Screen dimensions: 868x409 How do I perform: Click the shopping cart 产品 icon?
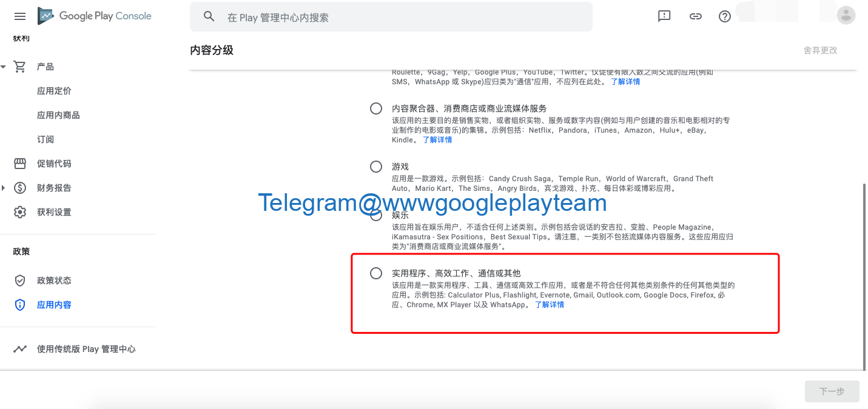pos(20,67)
